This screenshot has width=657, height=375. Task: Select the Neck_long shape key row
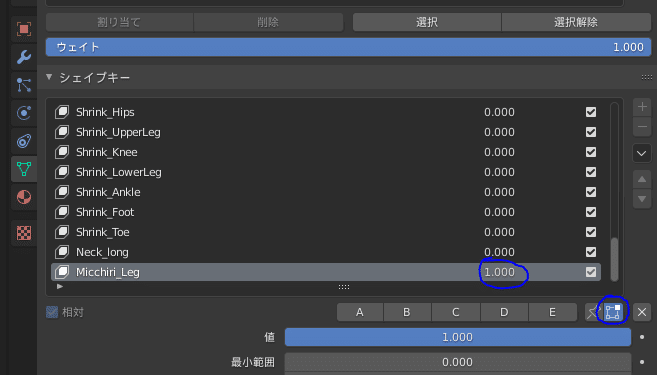click(326, 252)
